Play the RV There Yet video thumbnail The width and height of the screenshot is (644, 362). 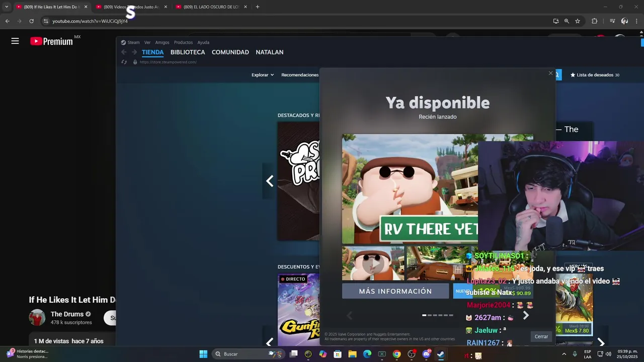coord(373,263)
